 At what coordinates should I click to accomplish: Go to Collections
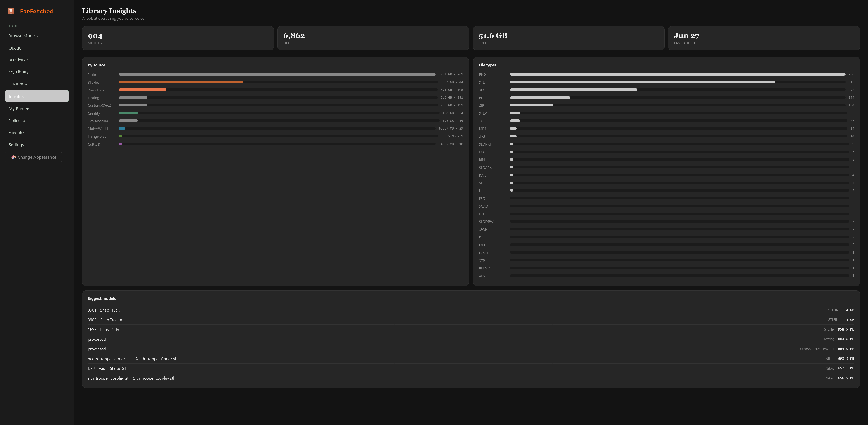[37, 121]
